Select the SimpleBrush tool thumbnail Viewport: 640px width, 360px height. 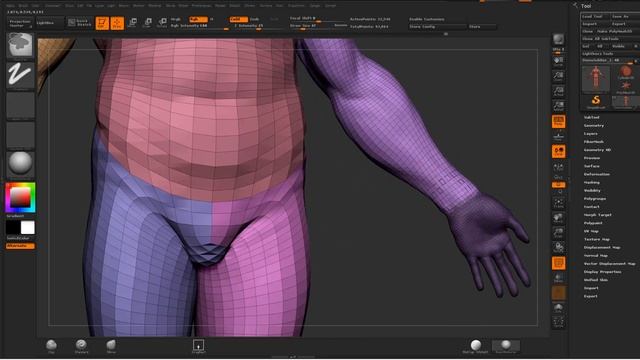click(596, 101)
